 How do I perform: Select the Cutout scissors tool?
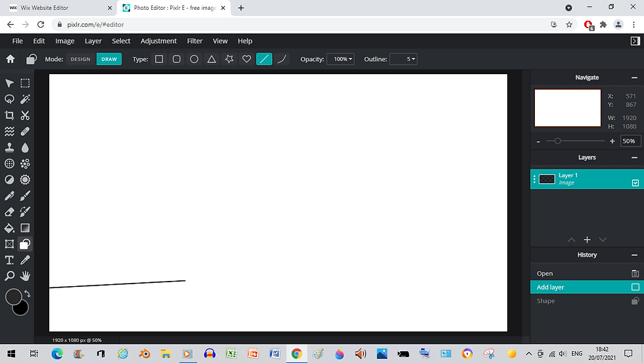point(25,116)
